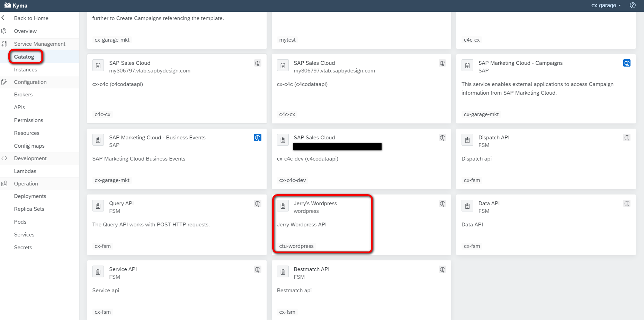Click the cx-c4c-dev tag label
The width and height of the screenshot is (644, 320).
tap(293, 180)
